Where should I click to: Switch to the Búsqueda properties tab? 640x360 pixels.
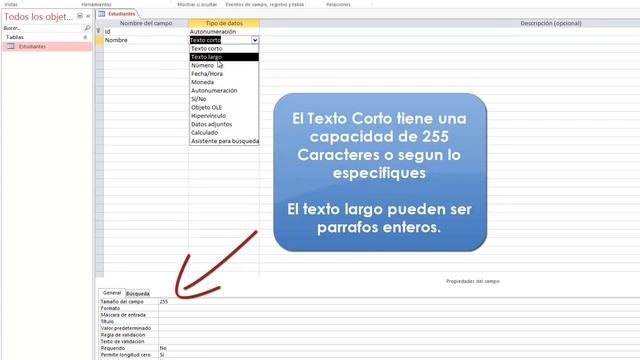138,293
